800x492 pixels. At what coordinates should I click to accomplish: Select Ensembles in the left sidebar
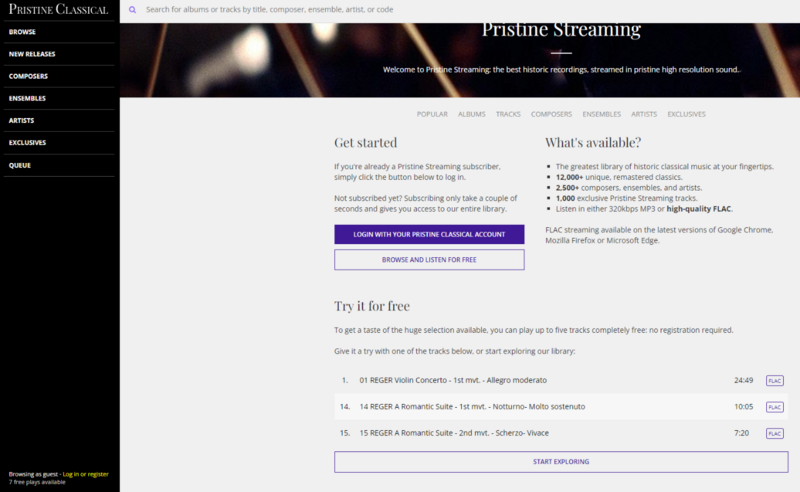27,98
